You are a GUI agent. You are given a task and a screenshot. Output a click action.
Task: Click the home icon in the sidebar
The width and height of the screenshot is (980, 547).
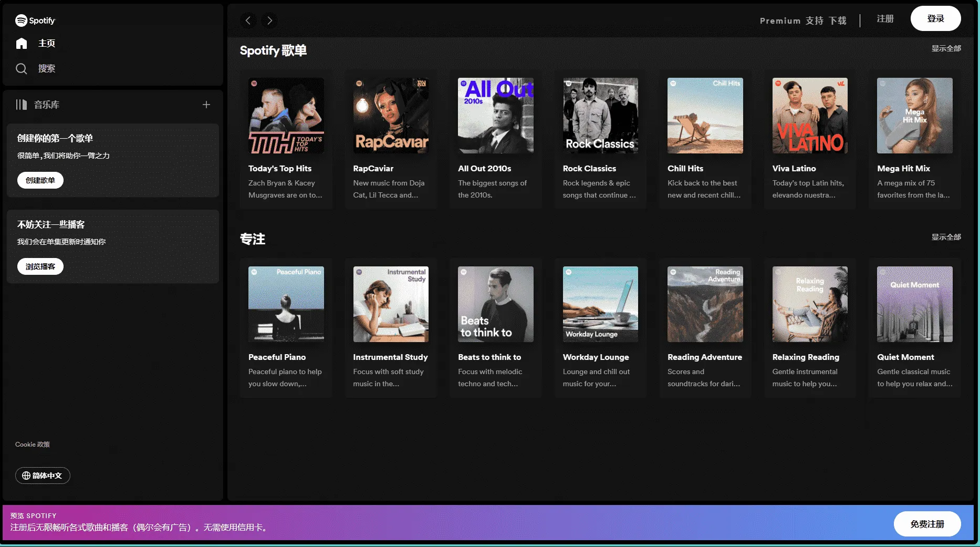22,44
